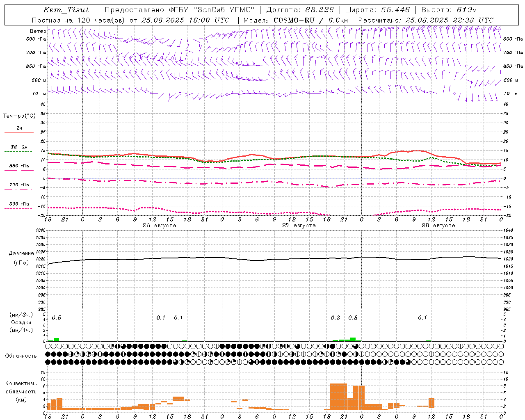525x420 pixels.
Task: Click the station name Kem_Tisul in header
Action: click(66, 10)
